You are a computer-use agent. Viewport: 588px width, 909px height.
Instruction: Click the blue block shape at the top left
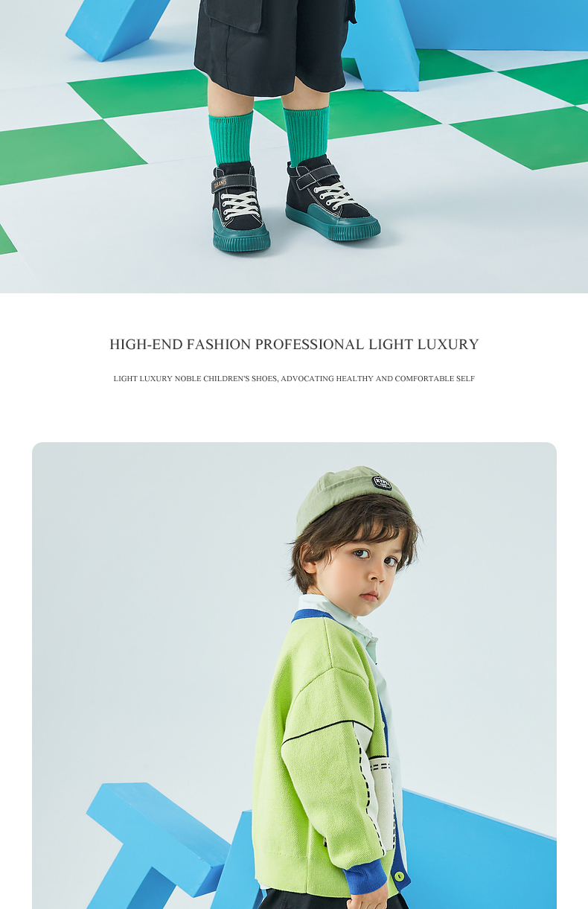click(x=117, y=28)
